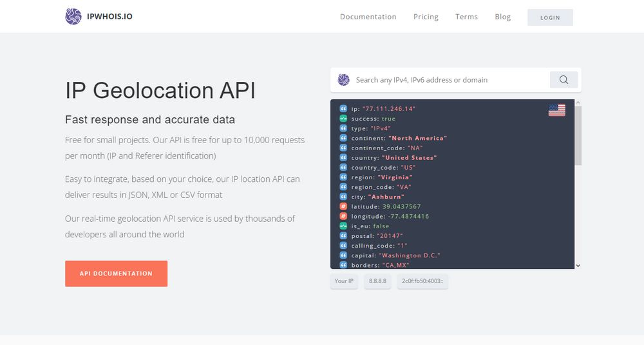Click the "Virginia" region value
The width and height of the screenshot is (644, 345).
click(x=395, y=177)
